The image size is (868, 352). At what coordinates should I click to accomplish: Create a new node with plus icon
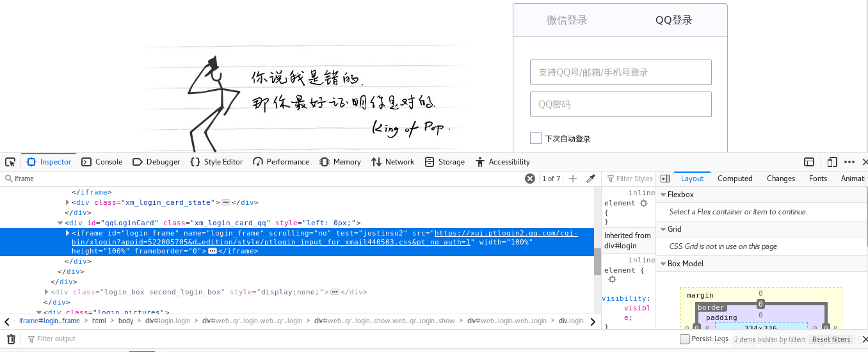click(x=573, y=179)
